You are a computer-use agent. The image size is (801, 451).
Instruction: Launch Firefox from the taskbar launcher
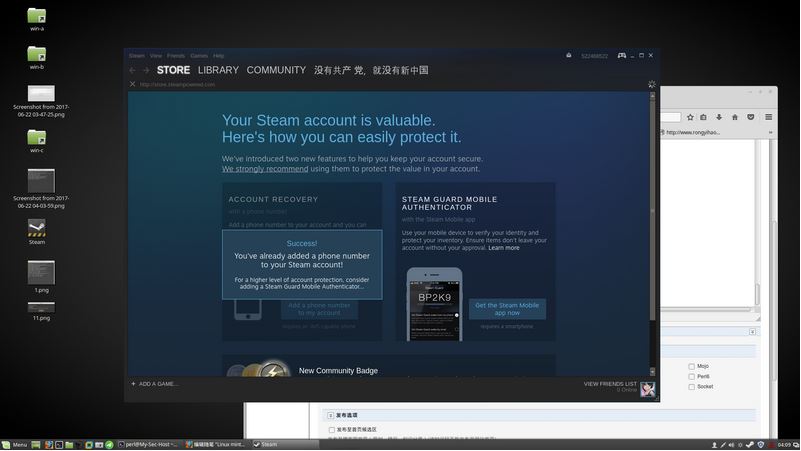coord(49,444)
